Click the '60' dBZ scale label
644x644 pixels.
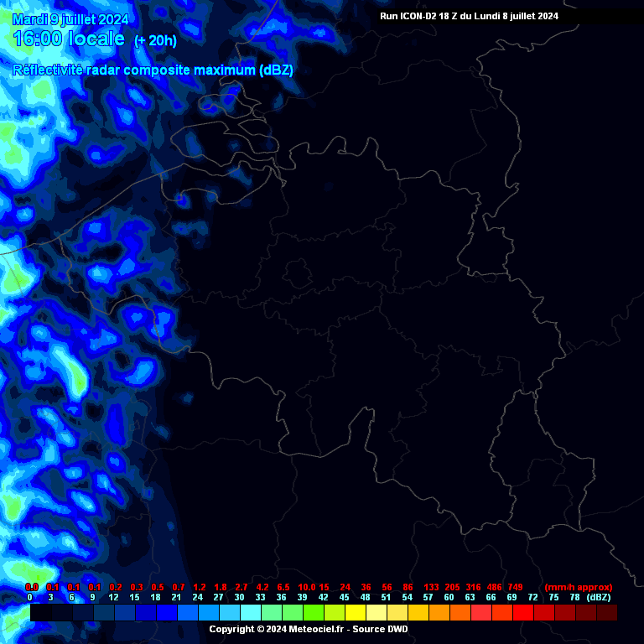tap(449, 597)
